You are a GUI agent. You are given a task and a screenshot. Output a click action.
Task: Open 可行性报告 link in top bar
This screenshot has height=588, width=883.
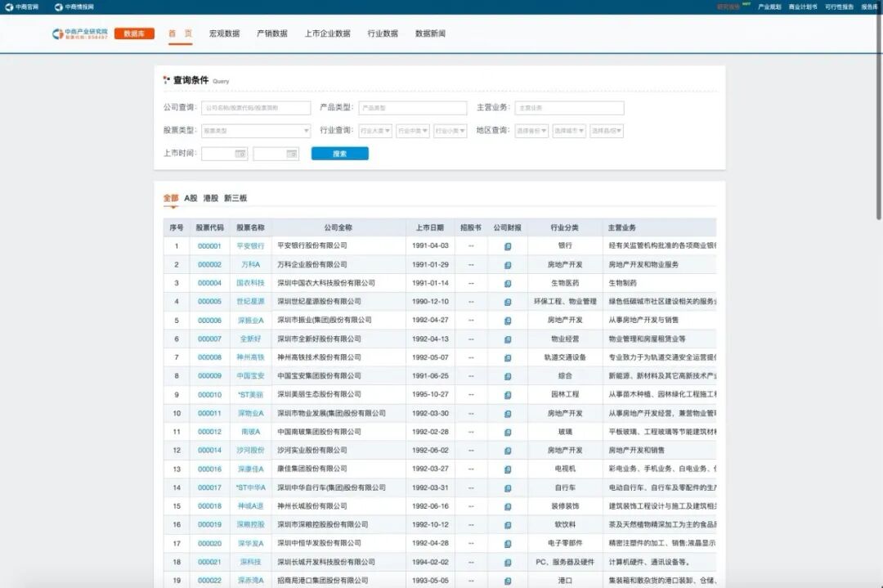point(839,7)
